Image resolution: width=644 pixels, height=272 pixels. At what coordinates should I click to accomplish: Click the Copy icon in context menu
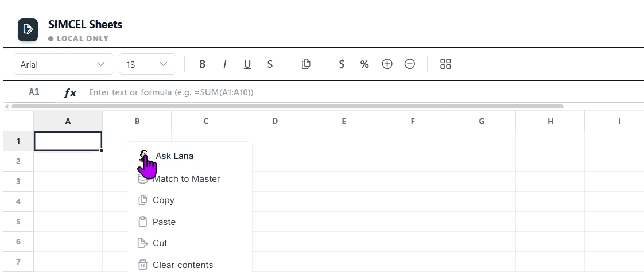pyautogui.click(x=142, y=200)
